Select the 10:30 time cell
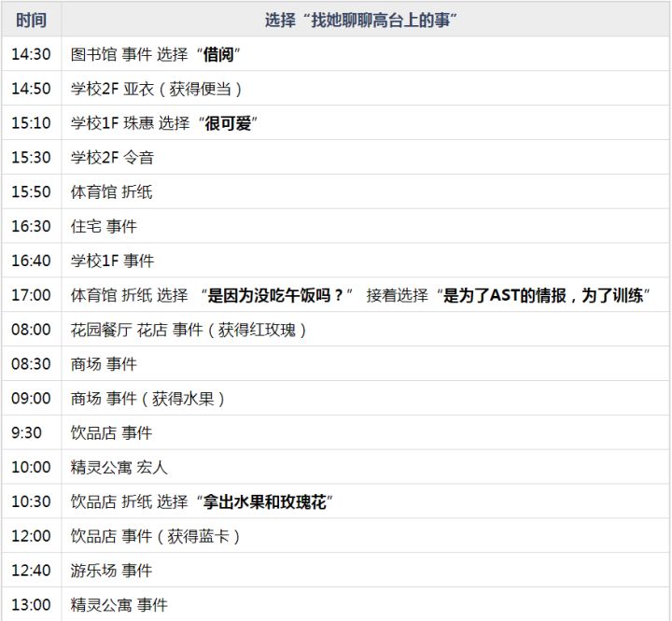 pyautogui.click(x=32, y=501)
